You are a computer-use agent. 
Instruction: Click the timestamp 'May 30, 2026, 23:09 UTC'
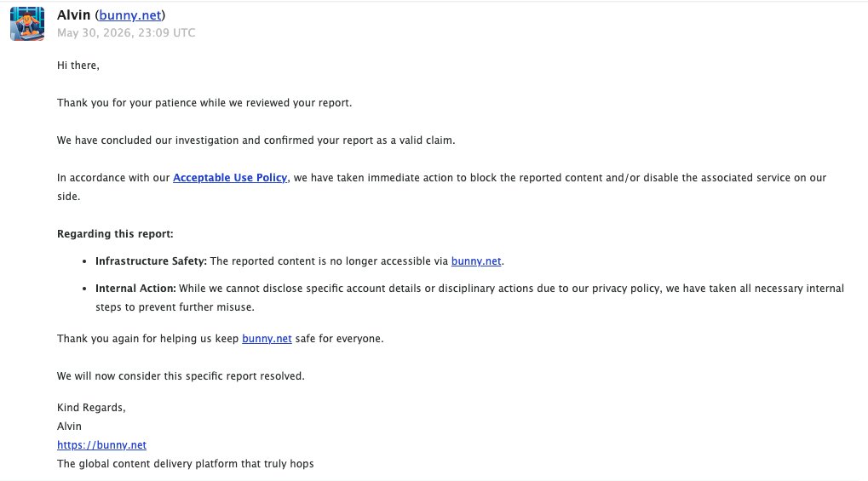click(x=126, y=32)
